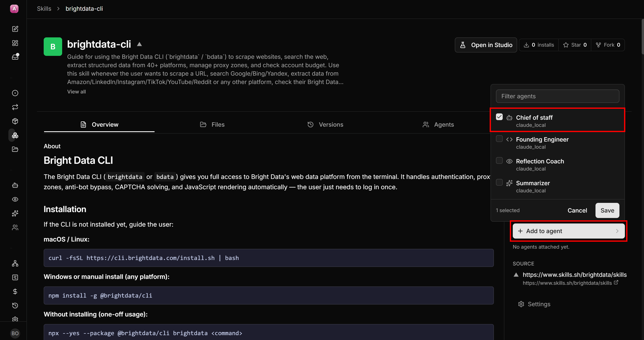Click the BO user avatar
This screenshot has width=644, height=340.
click(15, 333)
